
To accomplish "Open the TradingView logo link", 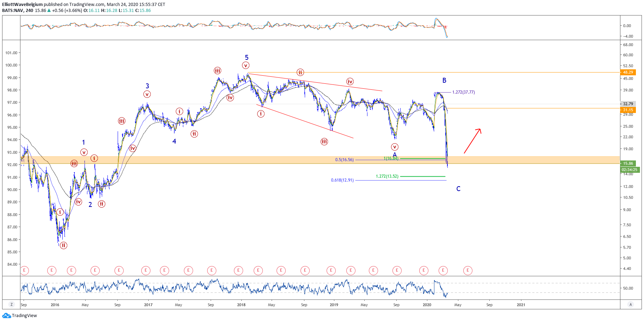I will 19,316.
